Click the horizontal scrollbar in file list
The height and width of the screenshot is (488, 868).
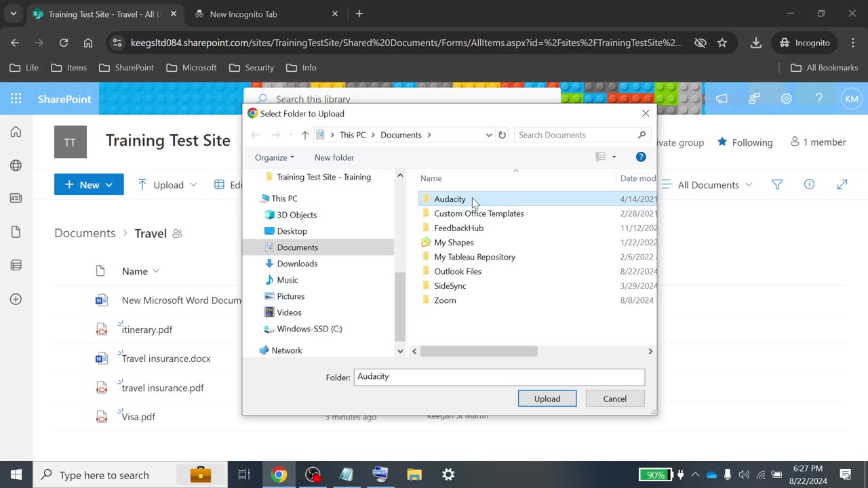tap(479, 351)
